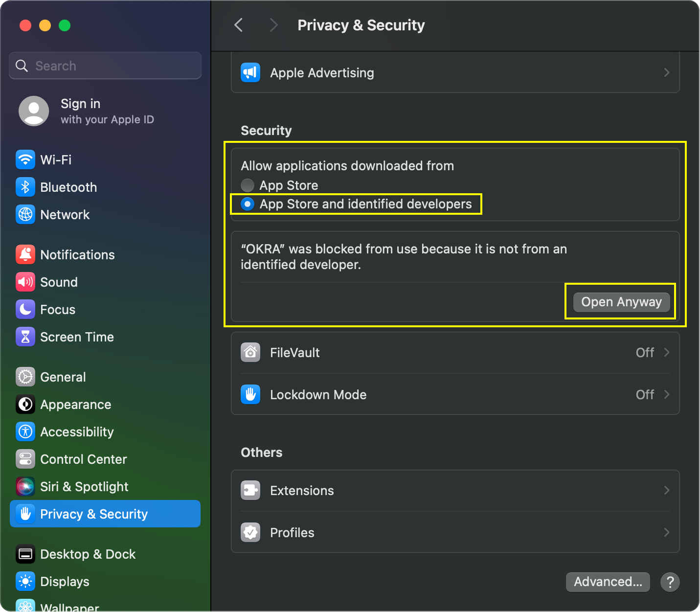Go forward with the toolbar arrow

pyautogui.click(x=273, y=25)
